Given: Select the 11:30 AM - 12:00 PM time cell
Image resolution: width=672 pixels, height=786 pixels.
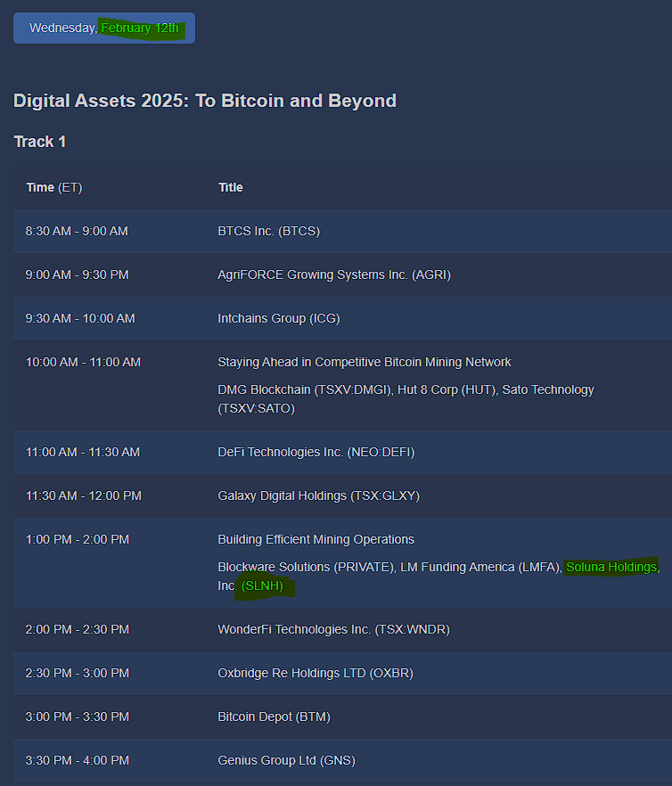Looking at the screenshot, I should (84, 495).
